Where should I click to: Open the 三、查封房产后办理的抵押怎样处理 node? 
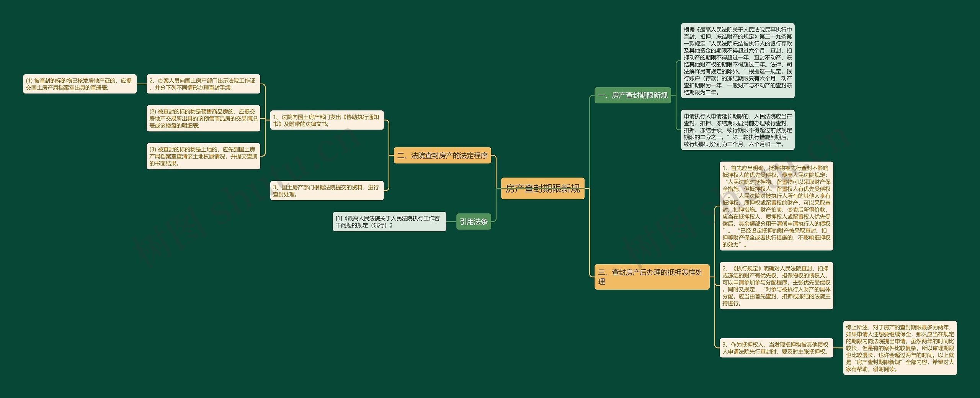click(651, 277)
